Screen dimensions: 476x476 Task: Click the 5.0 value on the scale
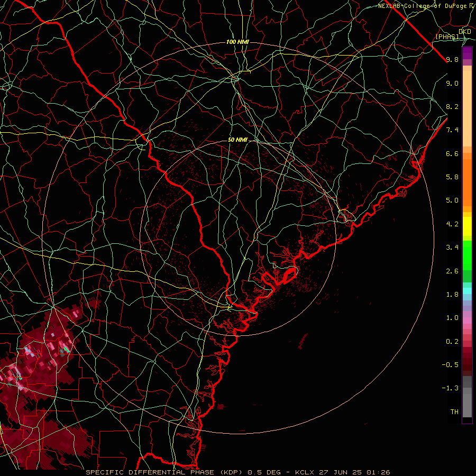coord(452,200)
